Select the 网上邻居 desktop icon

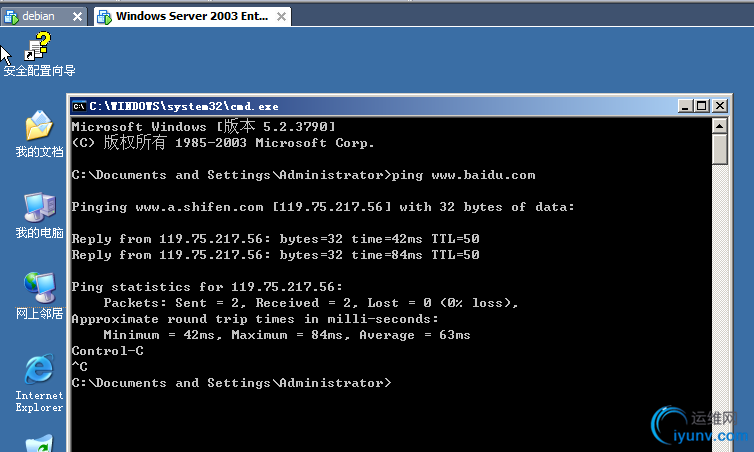click(39, 296)
